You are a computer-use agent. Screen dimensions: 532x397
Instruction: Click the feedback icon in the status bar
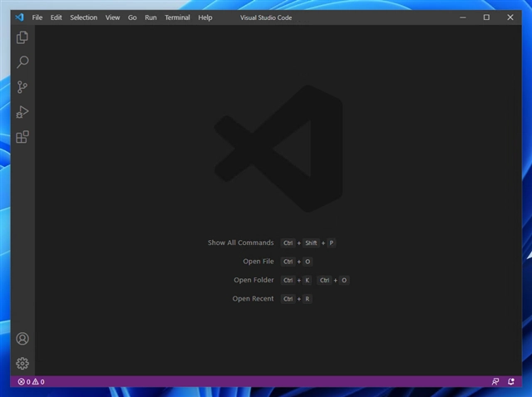tap(495, 382)
